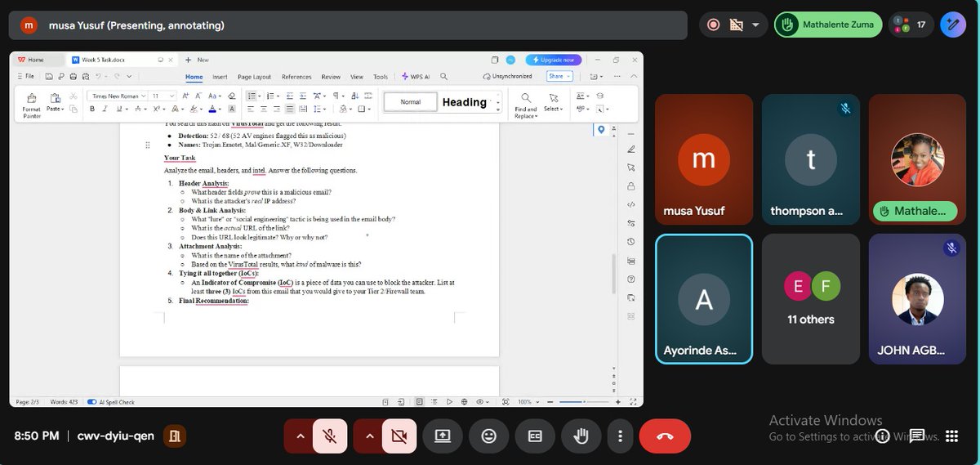
Task: Open the View ribbon tab
Action: coord(357,77)
